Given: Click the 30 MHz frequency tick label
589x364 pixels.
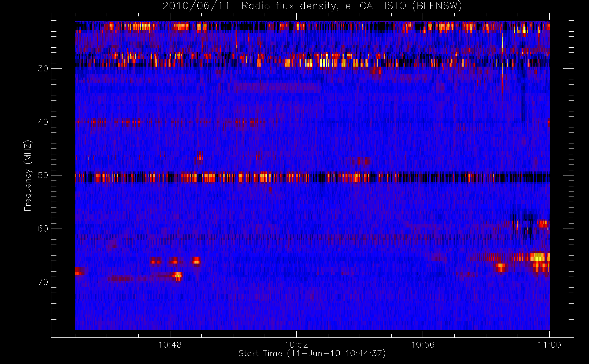Looking at the screenshot, I should point(43,69).
